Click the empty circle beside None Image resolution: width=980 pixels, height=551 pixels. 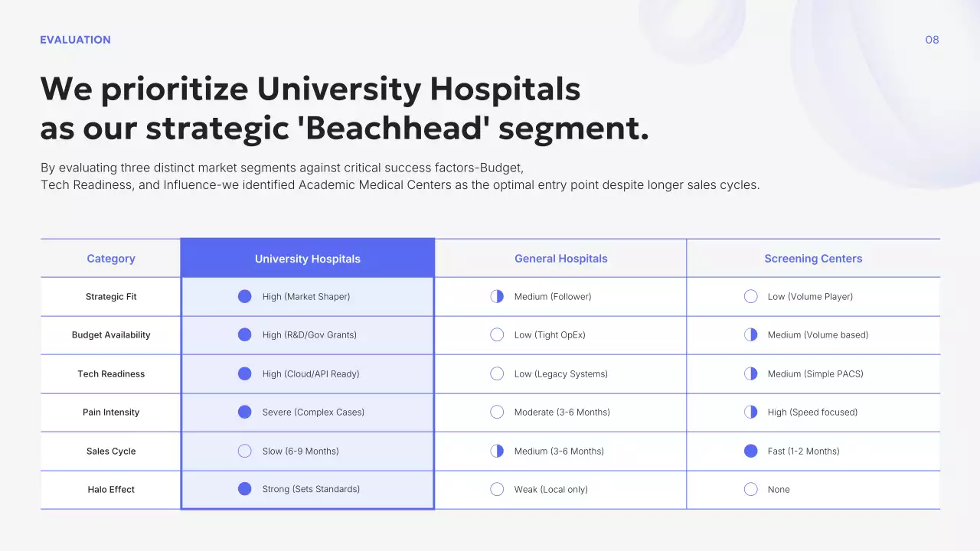(x=751, y=489)
